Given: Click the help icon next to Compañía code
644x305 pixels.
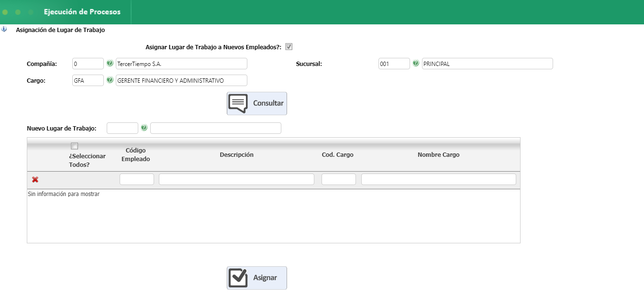Looking at the screenshot, I should click(x=110, y=63).
